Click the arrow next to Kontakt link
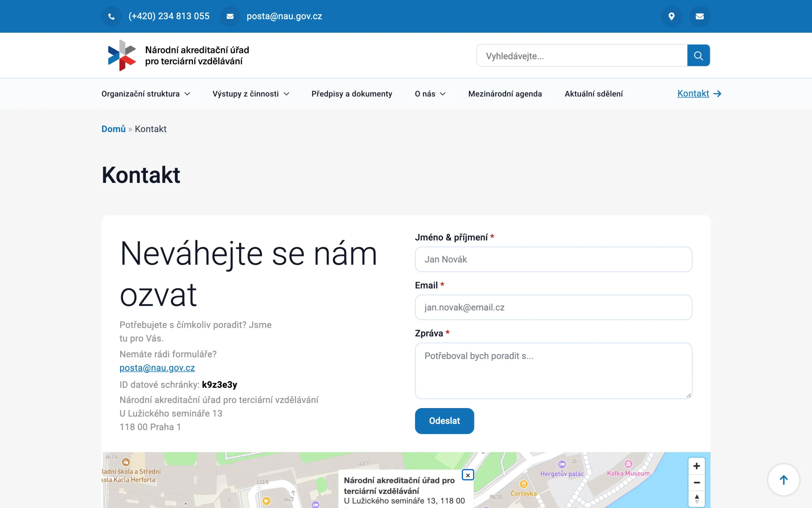812x508 pixels. (717, 94)
